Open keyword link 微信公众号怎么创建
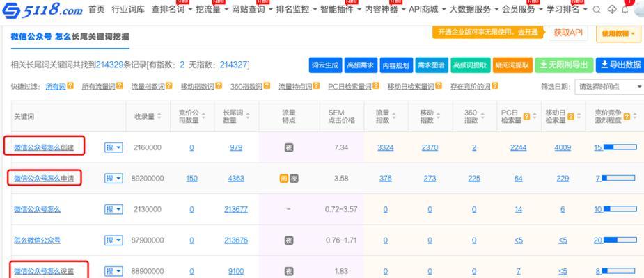This screenshot has width=644, height=278. (44, 147)
